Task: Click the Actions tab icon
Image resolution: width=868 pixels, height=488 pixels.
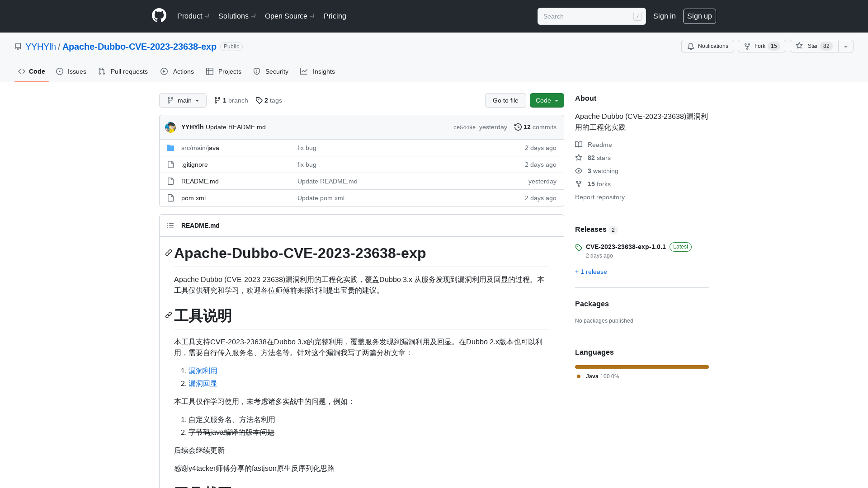Action: point(164,71)
